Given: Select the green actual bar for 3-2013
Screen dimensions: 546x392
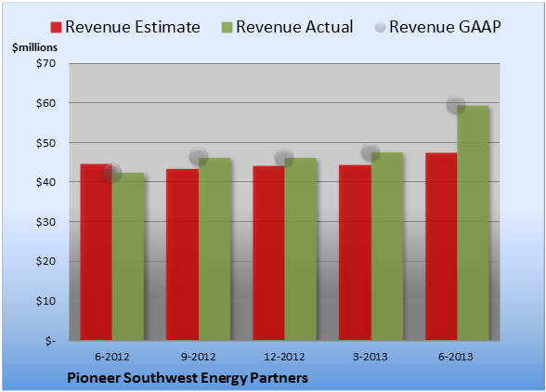Looking at the screenshot, I should pos(387,246).
